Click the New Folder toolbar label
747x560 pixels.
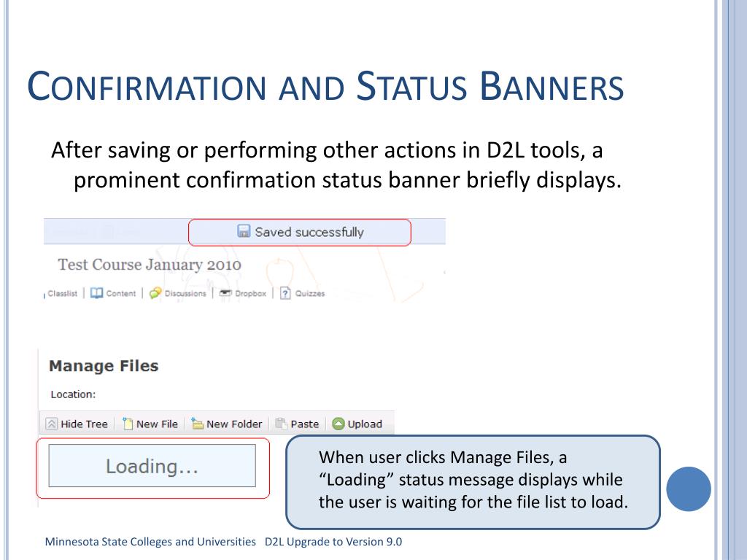tap(234, 424)
